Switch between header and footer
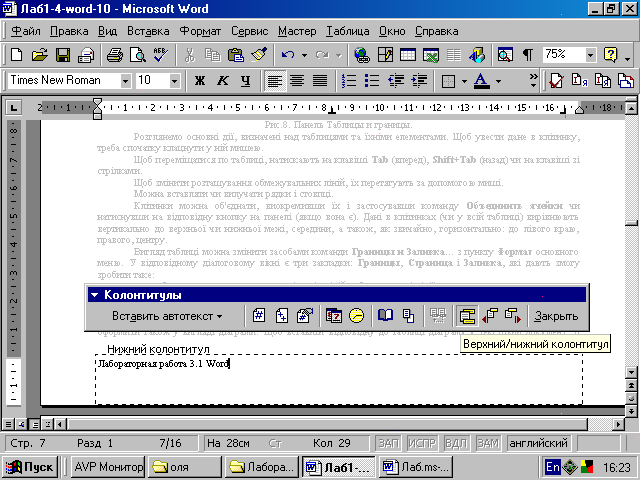Image resolution: width=640 pixels, height=480 pixels. tap(467, 316)
